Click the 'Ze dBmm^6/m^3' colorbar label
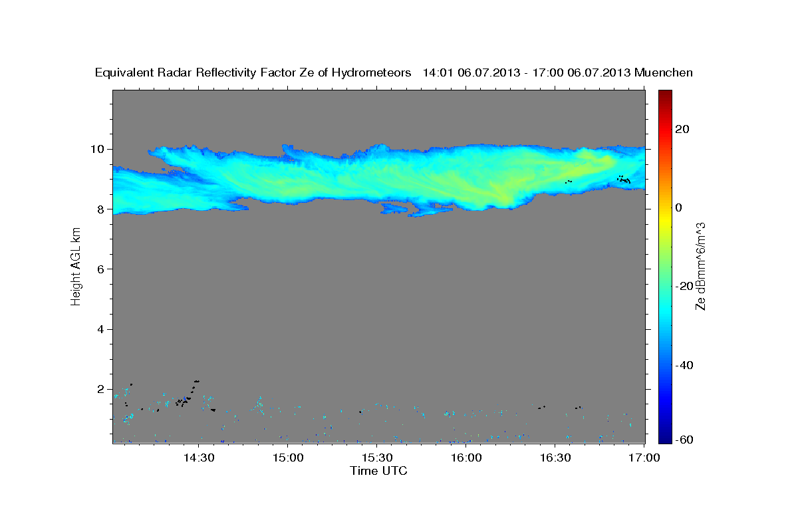This screenshot has height=532, width=798. 700,265
